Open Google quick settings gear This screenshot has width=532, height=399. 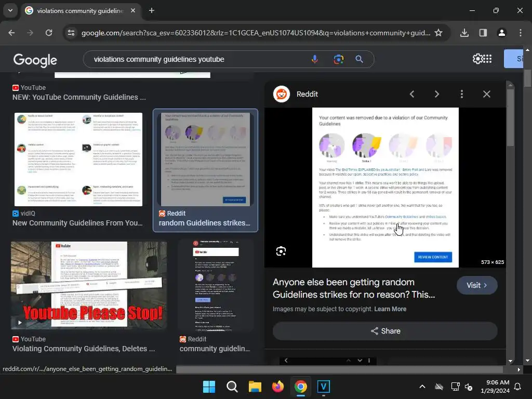tap(477, 59)
